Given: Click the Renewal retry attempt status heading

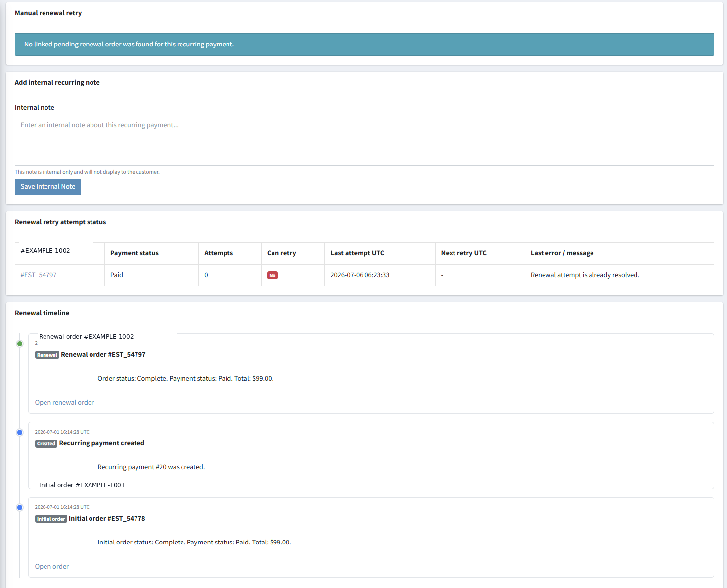Looking at the screenshot, I should [x=60, y=222].
